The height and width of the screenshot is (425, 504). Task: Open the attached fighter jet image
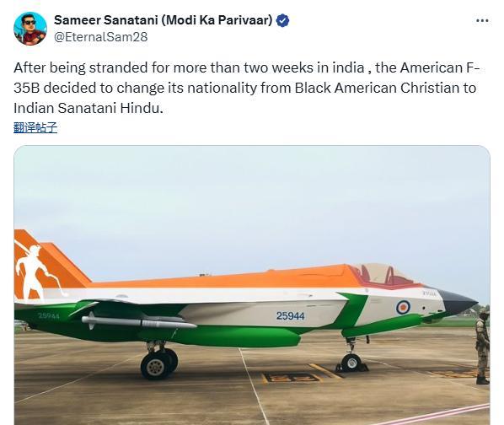click(x=252, y=285)
